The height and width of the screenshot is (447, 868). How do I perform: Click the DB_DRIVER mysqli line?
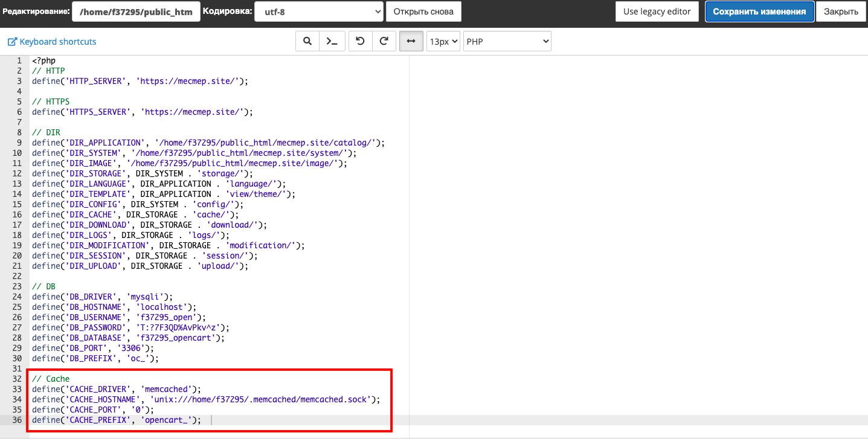(103, 297)
